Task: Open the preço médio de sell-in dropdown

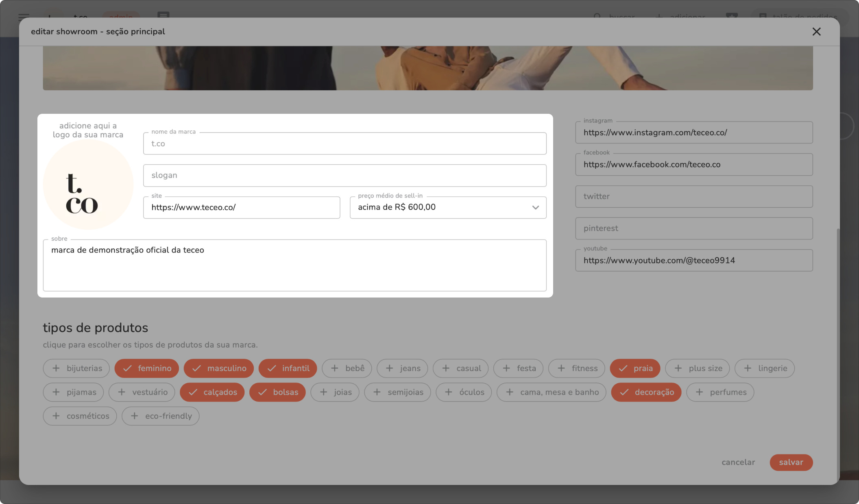Action: [448, 208]
